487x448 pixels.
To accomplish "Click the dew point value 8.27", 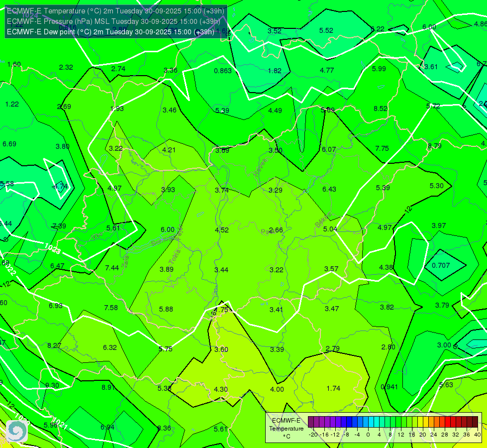I will [54, 346].
